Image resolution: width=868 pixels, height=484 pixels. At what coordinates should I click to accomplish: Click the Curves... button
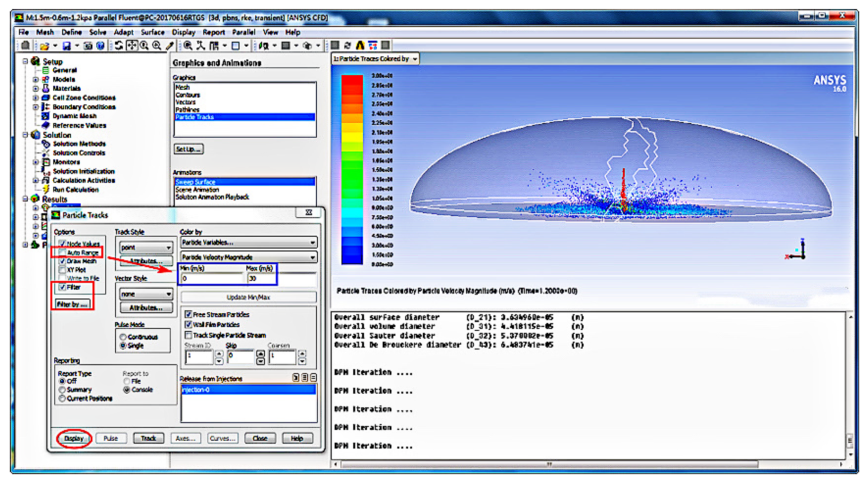(222, 438)
